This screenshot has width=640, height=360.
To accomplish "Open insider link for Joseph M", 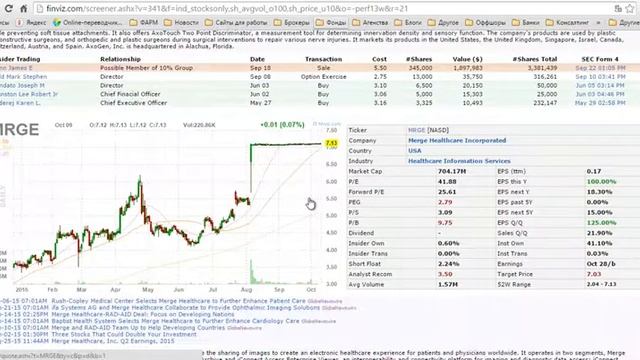I will click(x=22, y=85).
